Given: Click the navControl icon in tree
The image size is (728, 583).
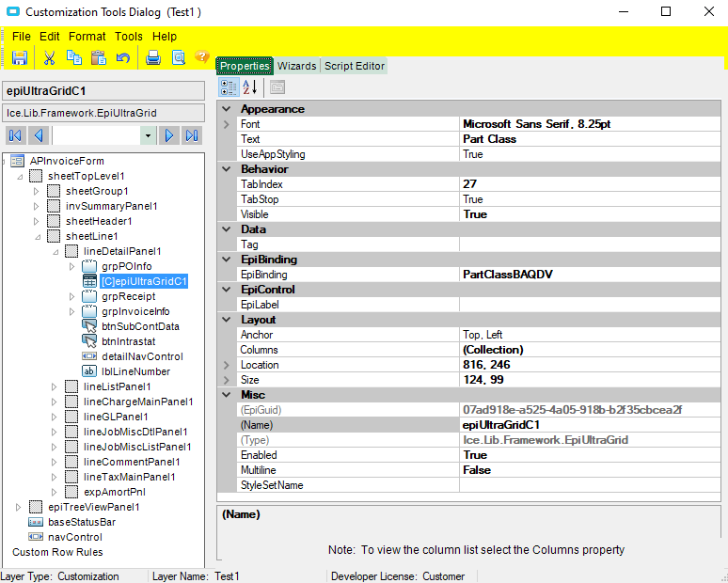Looking at the screenshot, I should pos(36,537).
